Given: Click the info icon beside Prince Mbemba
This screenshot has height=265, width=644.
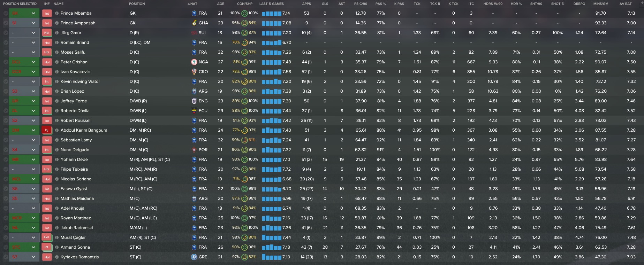Looking at the screenshot, I should 57,13.
